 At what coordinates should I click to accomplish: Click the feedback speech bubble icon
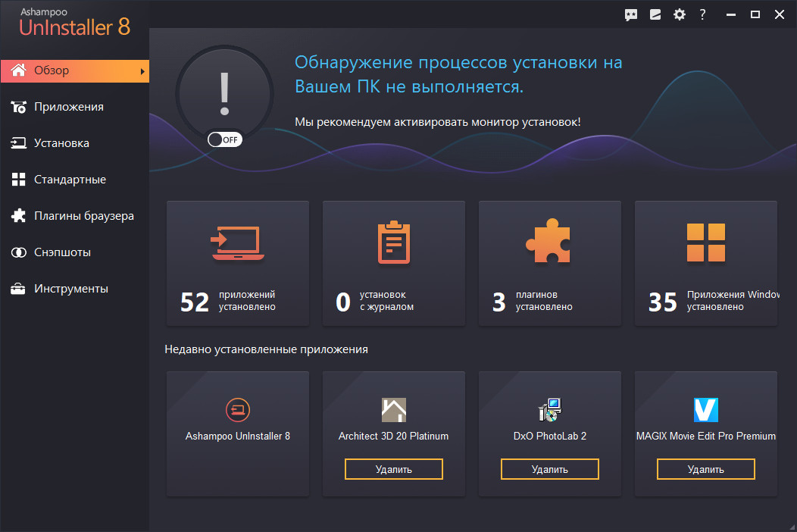coord(630,14)
